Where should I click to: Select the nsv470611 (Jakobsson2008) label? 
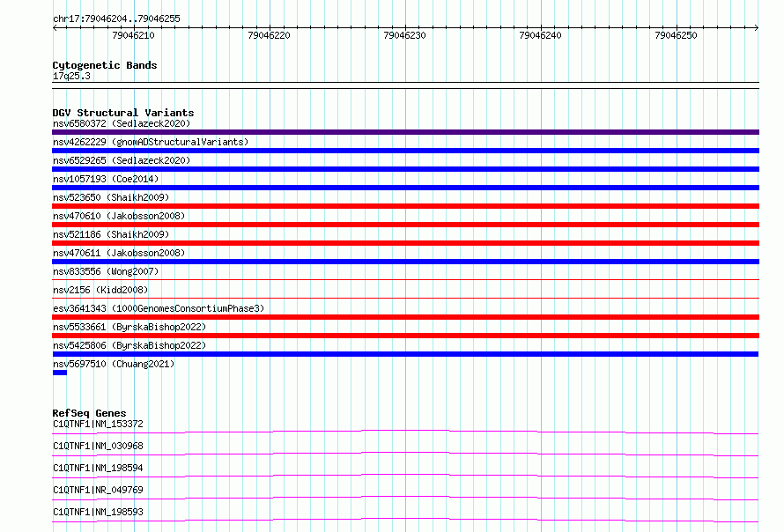pos(119,253)
